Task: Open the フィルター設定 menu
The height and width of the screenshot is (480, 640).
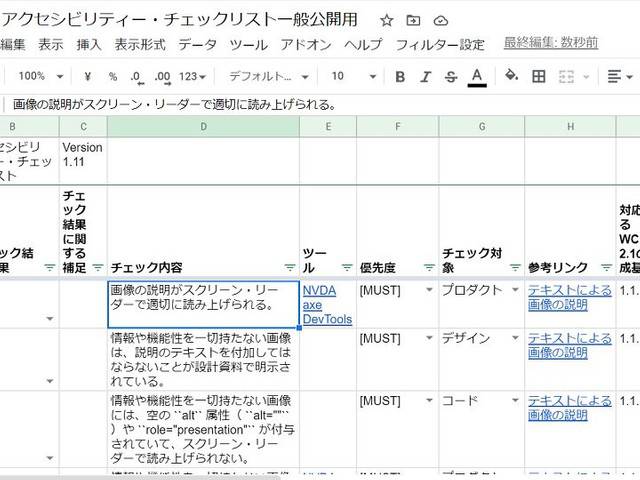Action: [440, 44]
